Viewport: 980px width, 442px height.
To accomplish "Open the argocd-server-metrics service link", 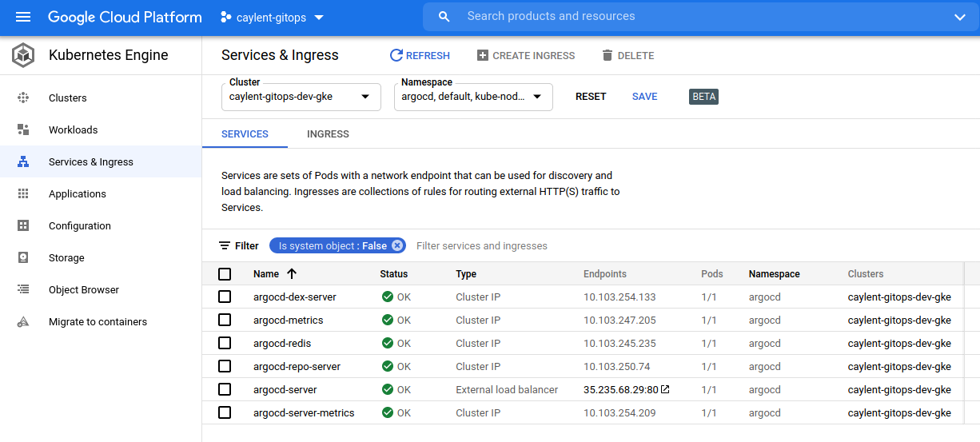I will [304, 412].
